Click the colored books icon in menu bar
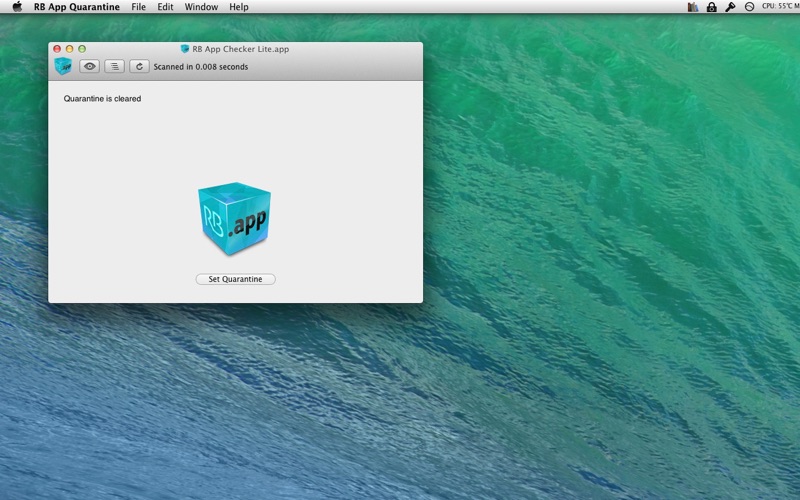The width and height of the screenshot is (800, 500). pyautogui.click(x=692, y=7)
